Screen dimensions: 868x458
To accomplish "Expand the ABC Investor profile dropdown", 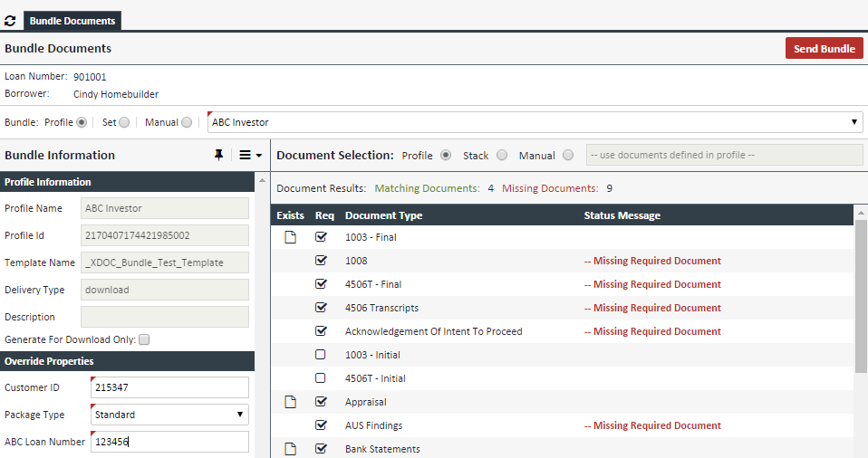I will pos(535,122).
